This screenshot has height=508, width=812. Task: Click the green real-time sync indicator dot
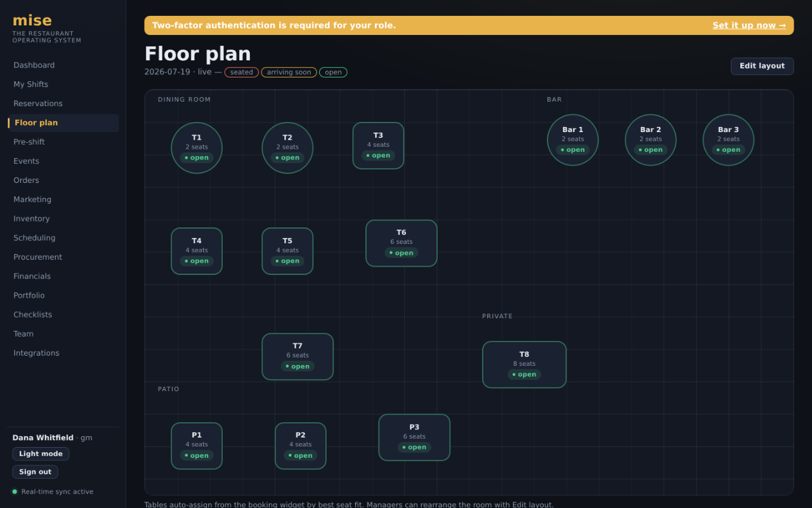[x=15, y=491]
